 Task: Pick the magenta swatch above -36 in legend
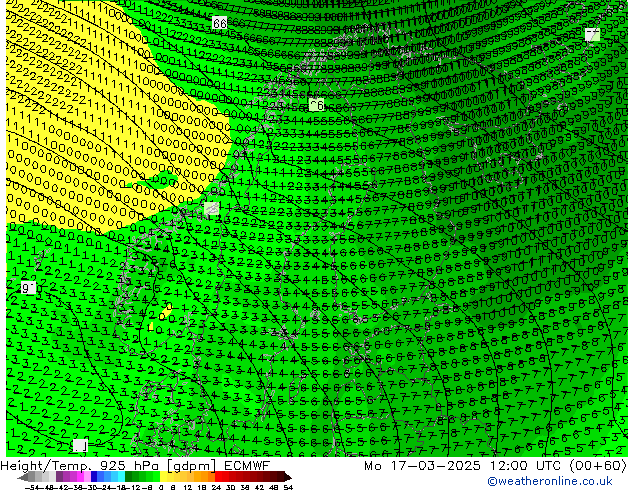(x=80, y=477)
